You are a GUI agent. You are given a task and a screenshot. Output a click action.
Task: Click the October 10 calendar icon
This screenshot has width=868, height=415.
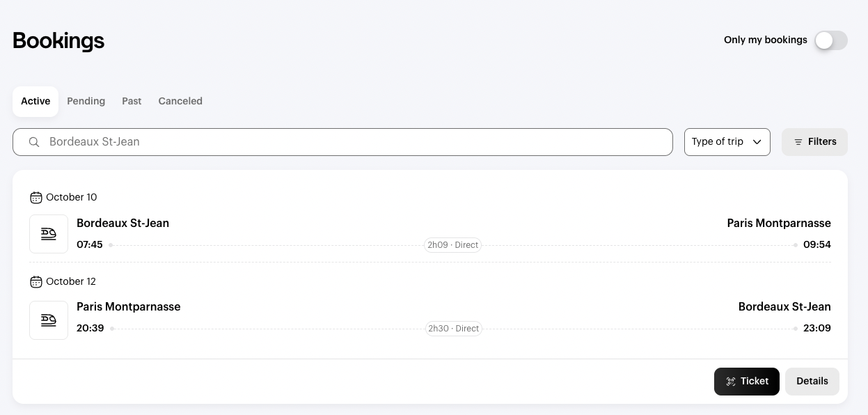tap(36, 198)
